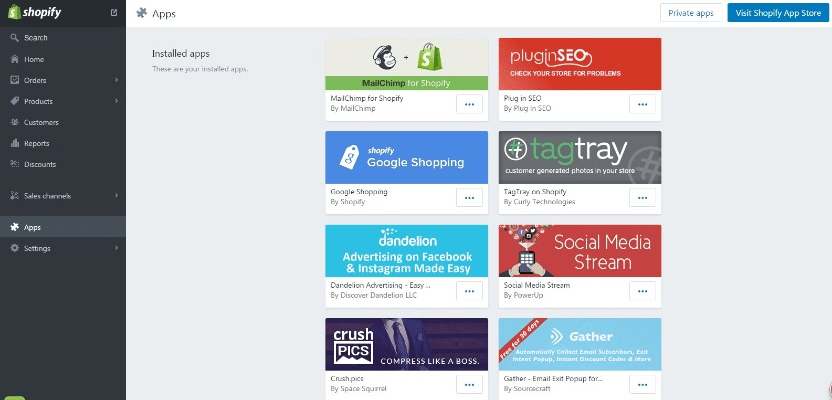This screenshot has height=400, width=832.
Task: Click the Settings gear icon
Action: pos(14,248)
